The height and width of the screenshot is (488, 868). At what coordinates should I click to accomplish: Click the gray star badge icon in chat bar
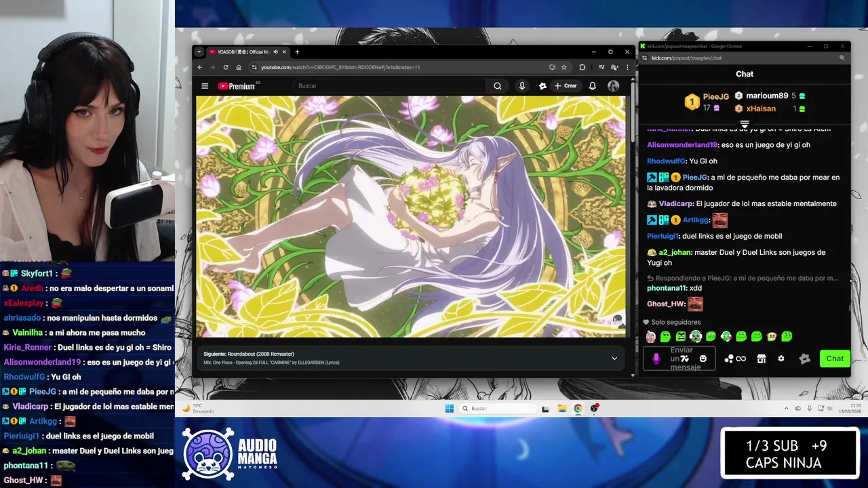click(x=805, y=359)
